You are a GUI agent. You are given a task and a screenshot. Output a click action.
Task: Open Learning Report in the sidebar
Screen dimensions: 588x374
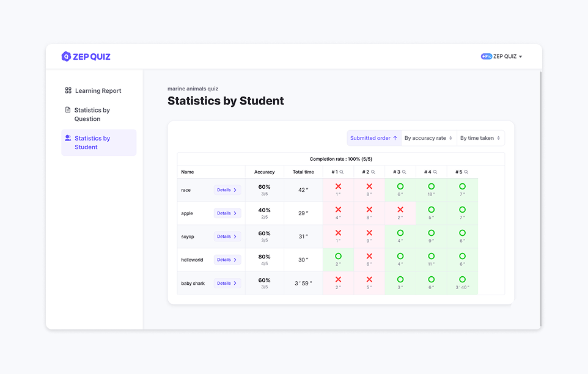pyautogui.click(x=98, y=91)
